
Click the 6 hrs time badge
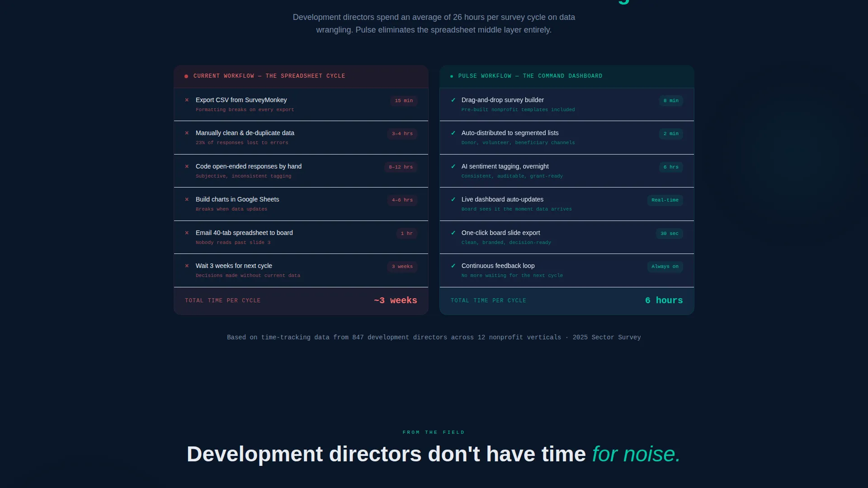coord(671,167)
